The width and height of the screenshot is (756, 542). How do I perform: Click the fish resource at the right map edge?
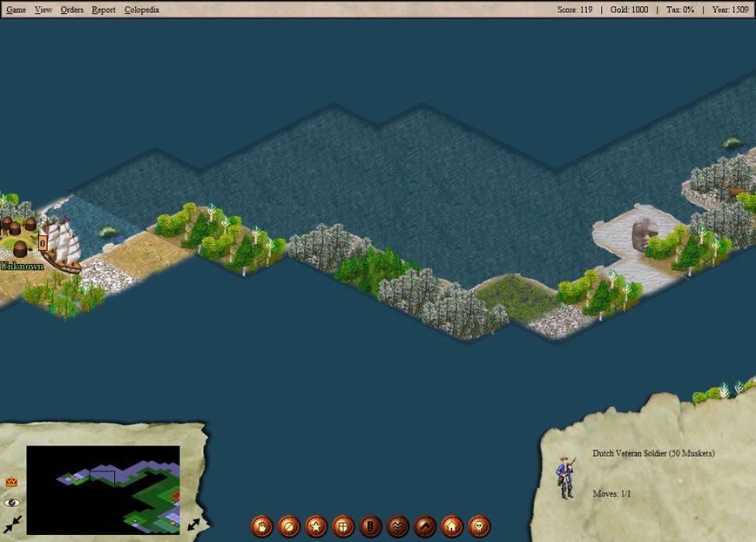pos(732,143)
